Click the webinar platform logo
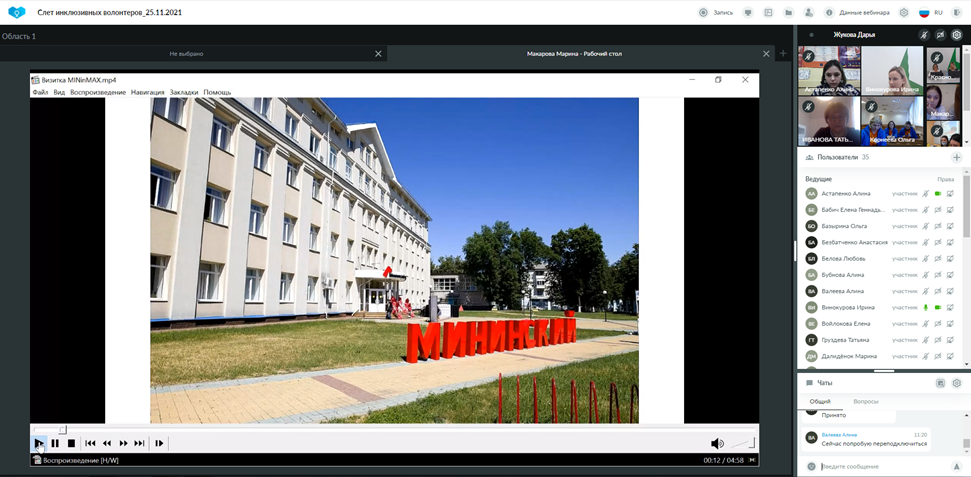 point(17,12)
